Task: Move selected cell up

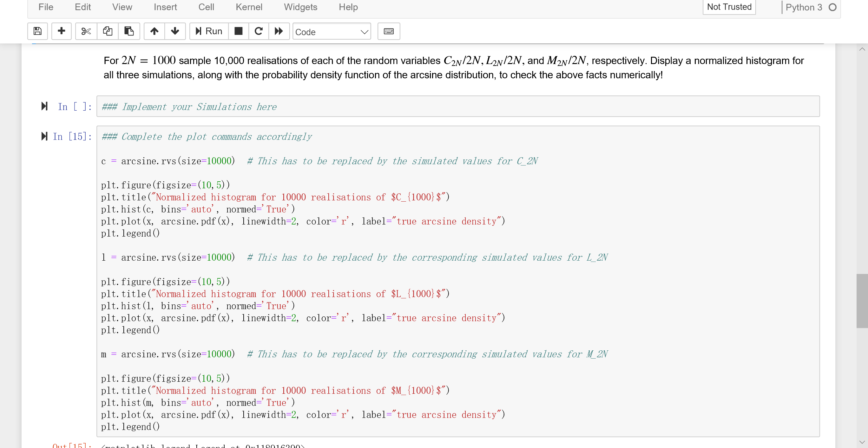Action: pos(154,31)
